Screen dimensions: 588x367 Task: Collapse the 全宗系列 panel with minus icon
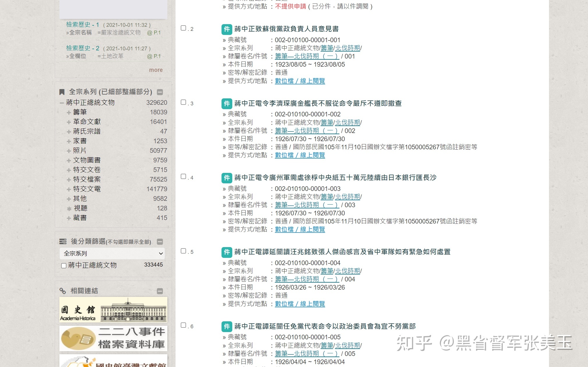[x=160, y=92]
